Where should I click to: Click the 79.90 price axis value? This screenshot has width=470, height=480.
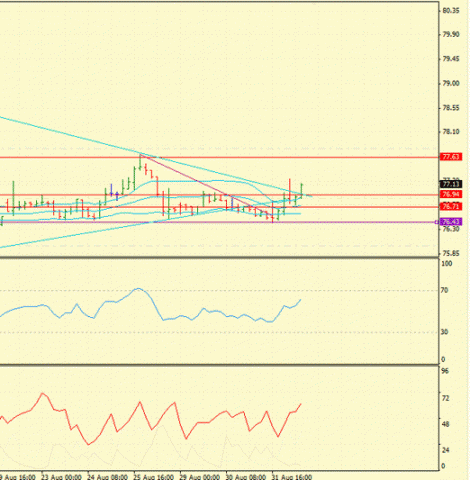pyautogui.click(x=451, y=34)
